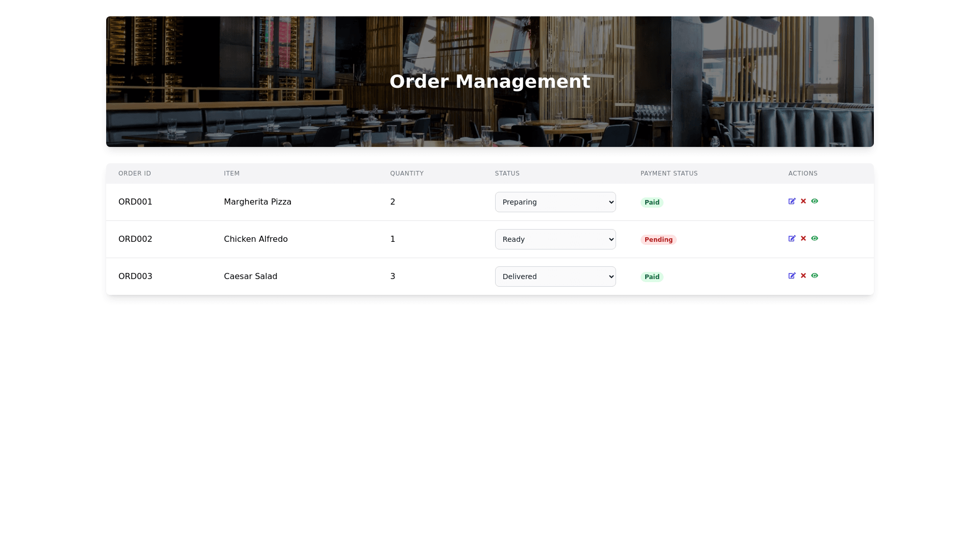View ORD001 details via eye icon
Screen dimensions: 980x551
point(815,202)
